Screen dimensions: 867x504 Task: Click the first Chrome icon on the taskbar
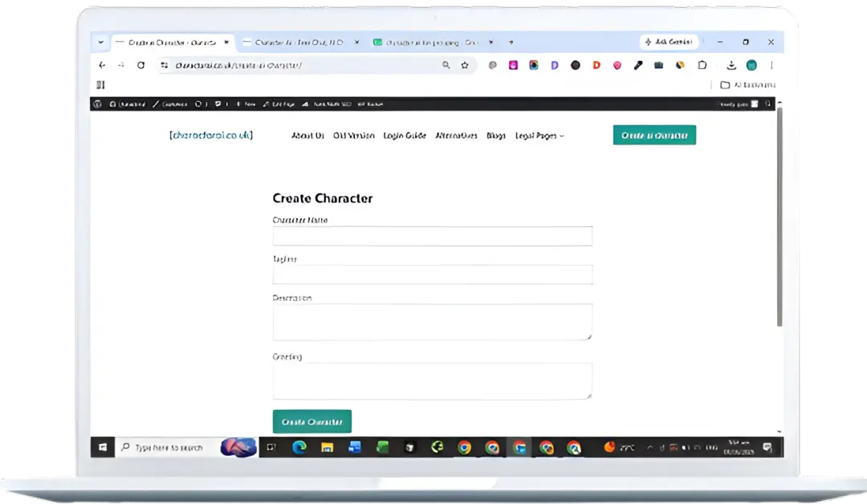[465, 448]
